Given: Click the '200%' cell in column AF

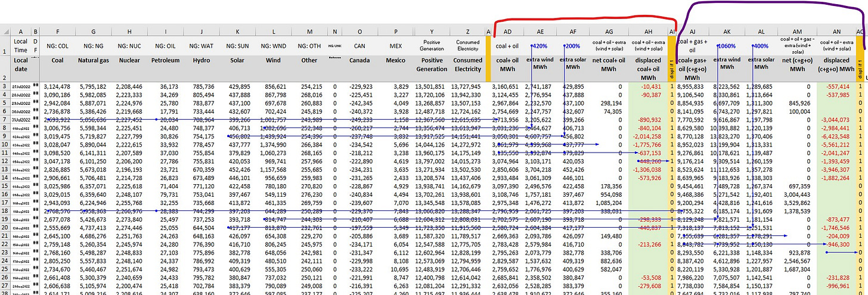Looking at the screenshot, I should pyautogui.click(x=572, y=46).
